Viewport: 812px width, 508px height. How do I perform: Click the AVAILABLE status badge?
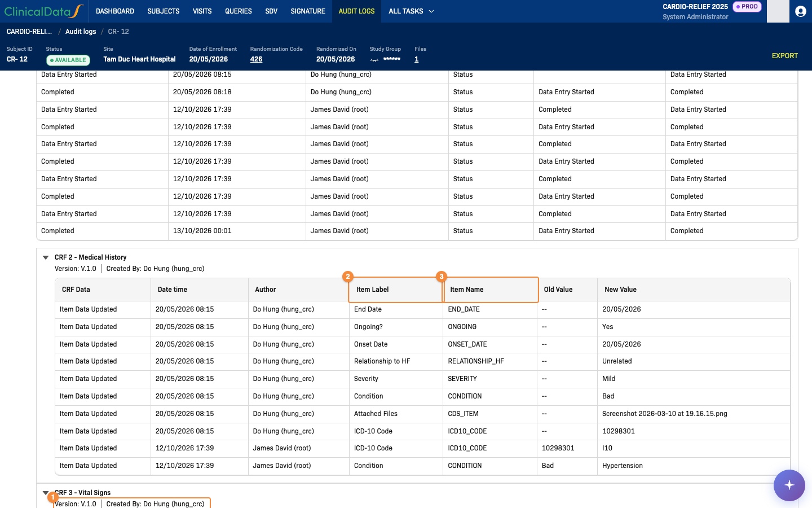pos(68,60)
